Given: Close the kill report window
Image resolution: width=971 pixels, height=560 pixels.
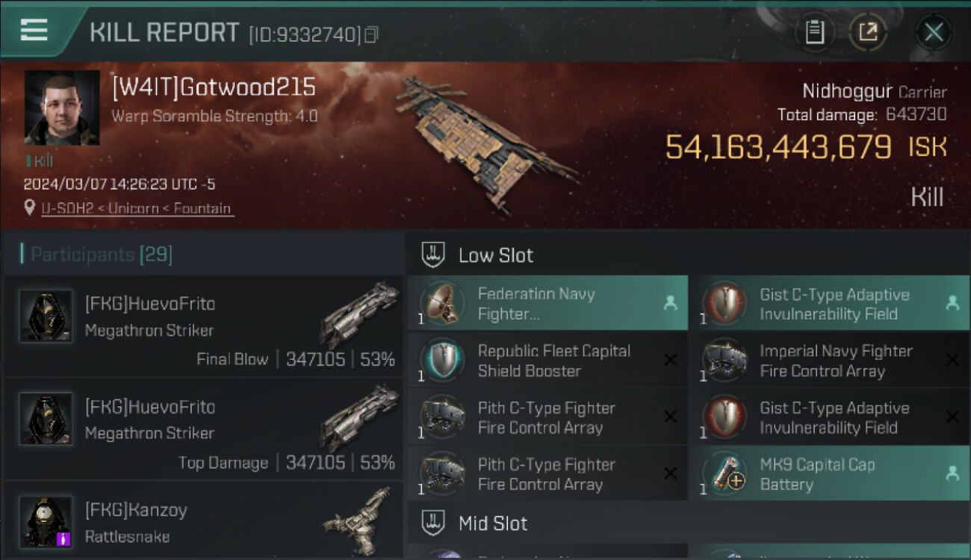Looking at the screenshot, I should [933, 32].
